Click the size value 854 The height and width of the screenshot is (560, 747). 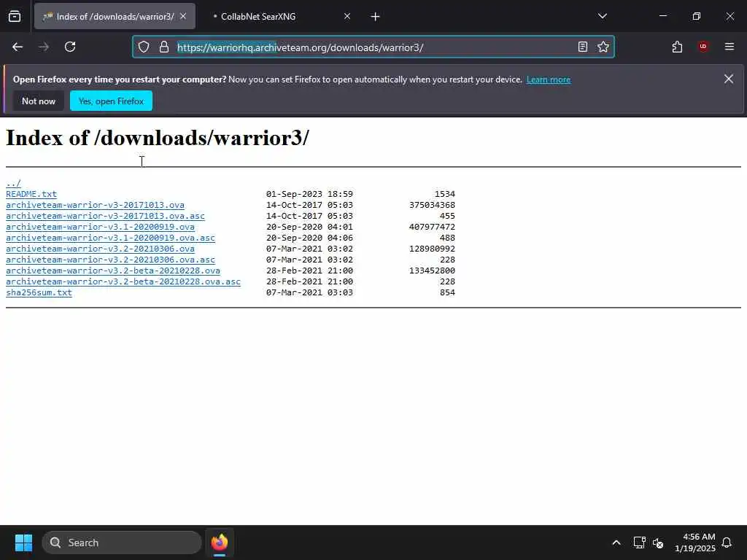click(x=447, y=293)
